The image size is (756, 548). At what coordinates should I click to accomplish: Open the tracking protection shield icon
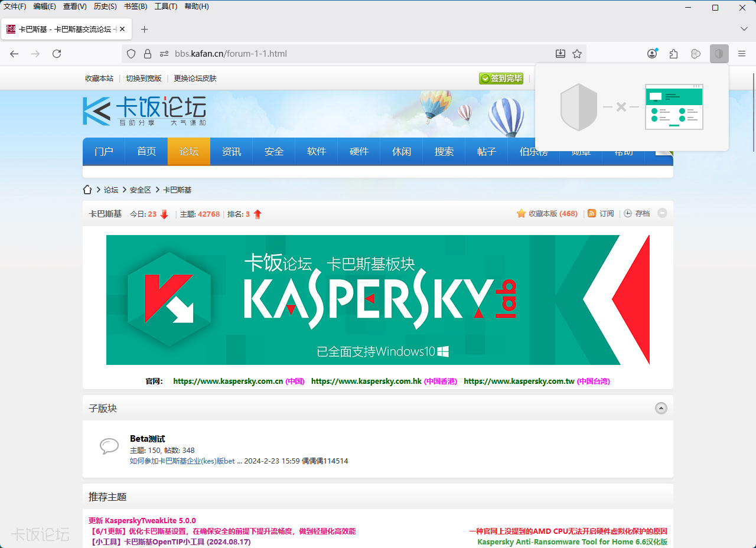click(131, 54)
